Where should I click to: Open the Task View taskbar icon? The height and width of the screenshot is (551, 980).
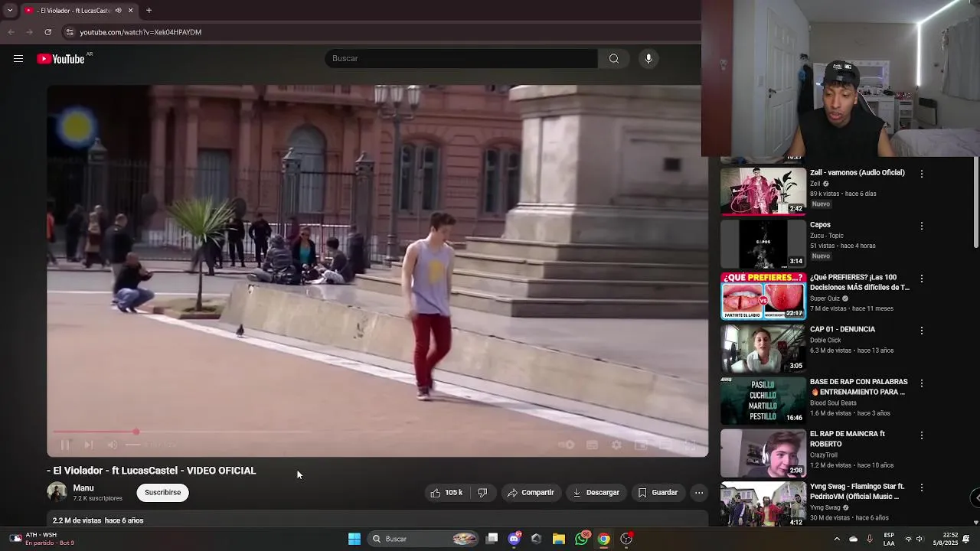pos(492,539)
